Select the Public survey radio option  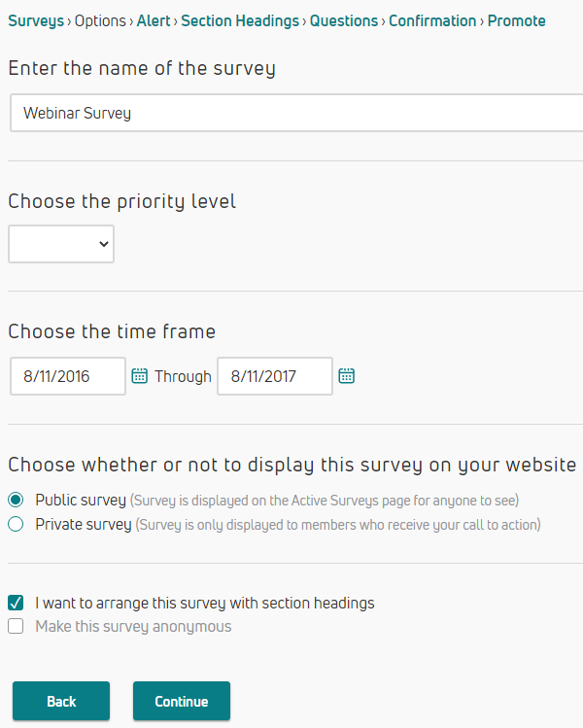[x=16, y=501]
